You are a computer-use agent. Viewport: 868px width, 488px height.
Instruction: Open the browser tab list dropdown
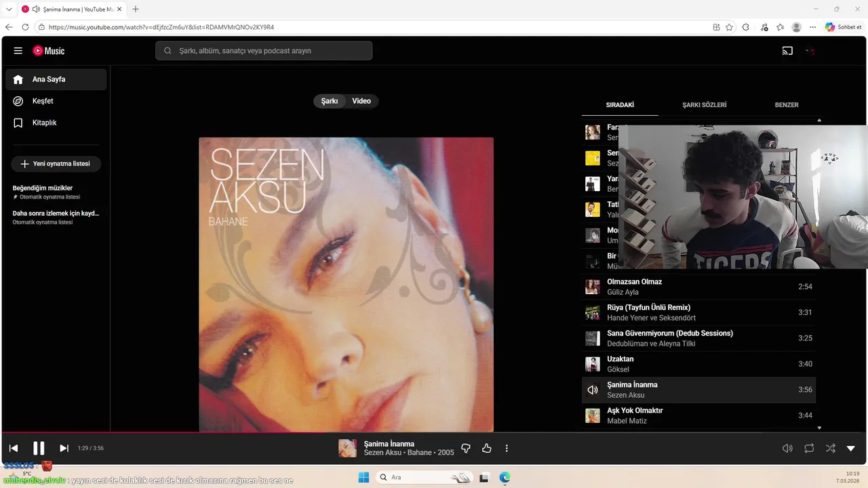9,9
